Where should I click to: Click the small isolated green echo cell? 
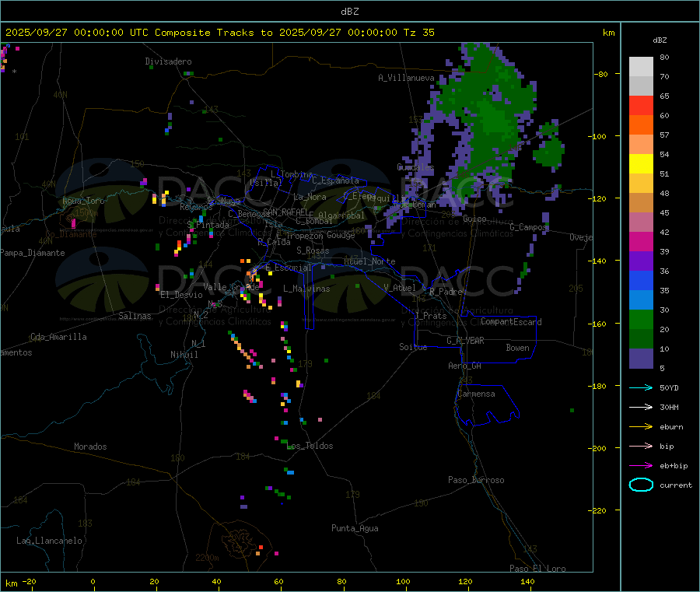(x=548, y=152)
